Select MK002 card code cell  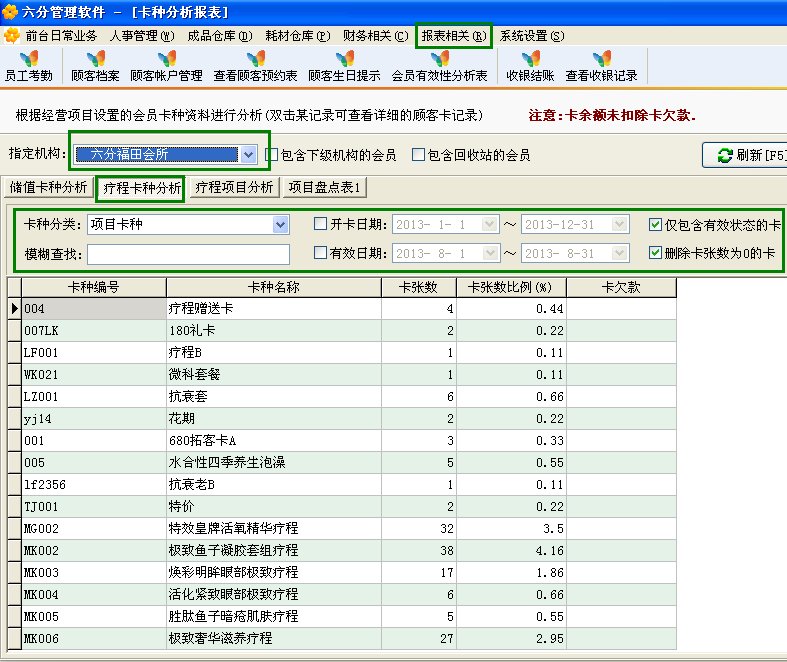point(94,551)
